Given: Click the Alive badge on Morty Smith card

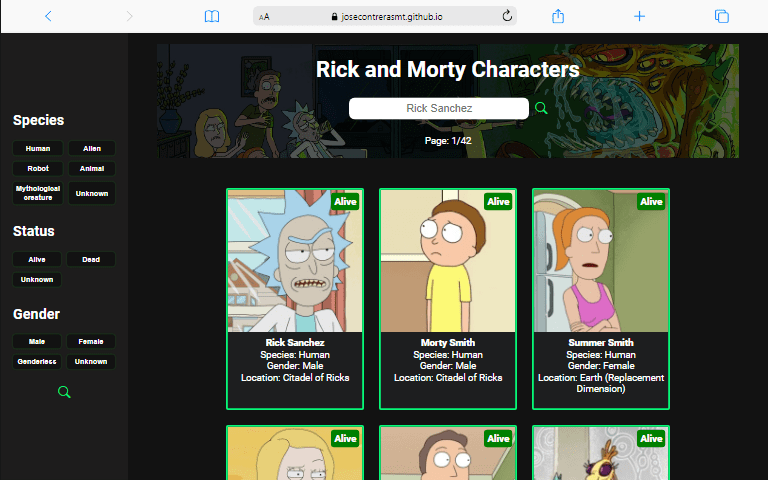Looking at the screenshot, I should coord(498,201).
